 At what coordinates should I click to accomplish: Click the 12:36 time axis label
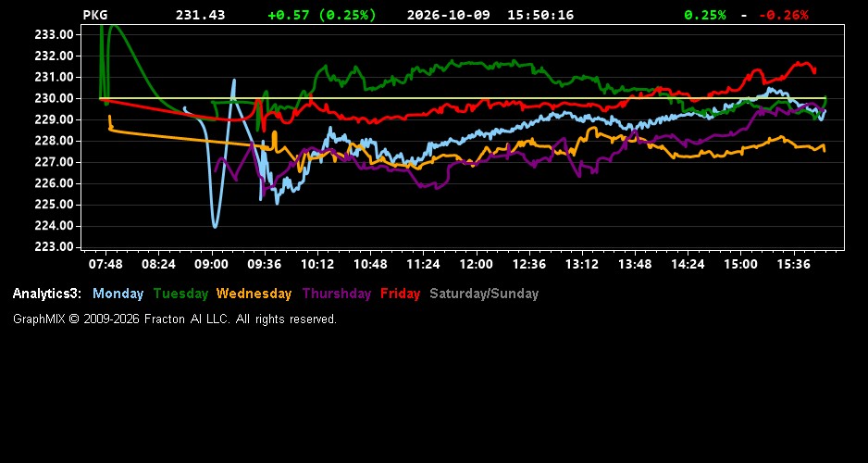[529, 264]
